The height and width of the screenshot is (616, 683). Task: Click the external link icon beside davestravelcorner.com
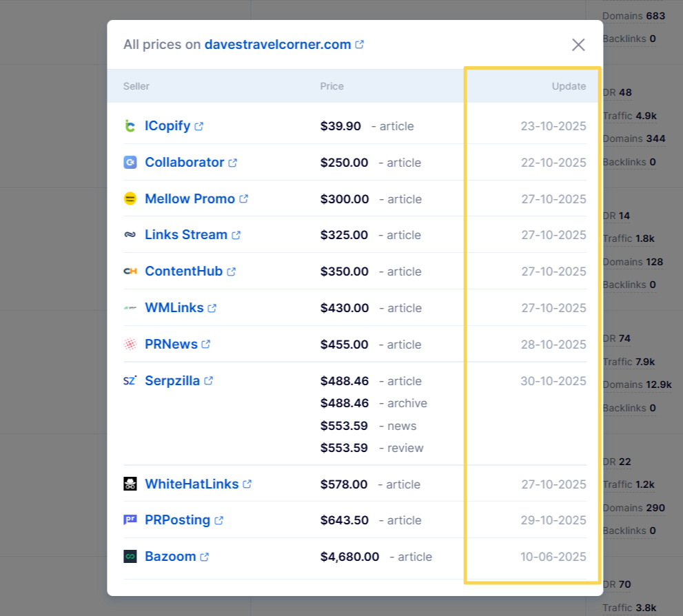(359, 43)
